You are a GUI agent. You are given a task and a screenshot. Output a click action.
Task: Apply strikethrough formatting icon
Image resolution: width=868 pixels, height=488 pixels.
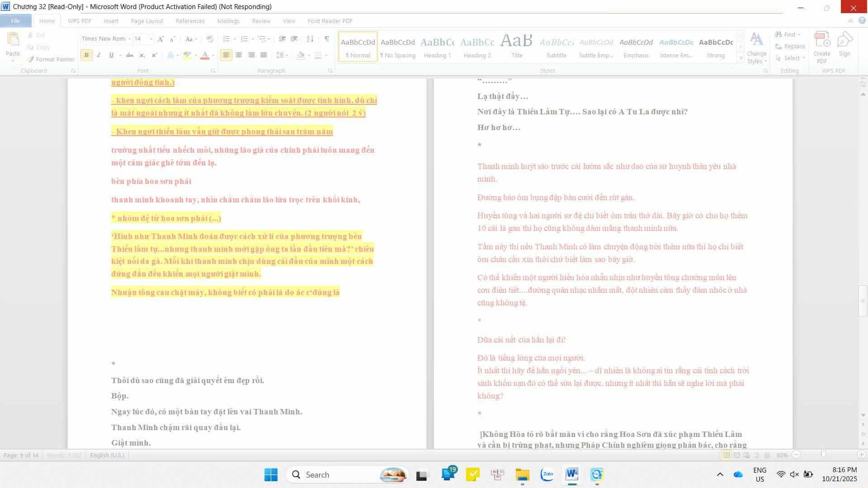(x=129, y=55)
